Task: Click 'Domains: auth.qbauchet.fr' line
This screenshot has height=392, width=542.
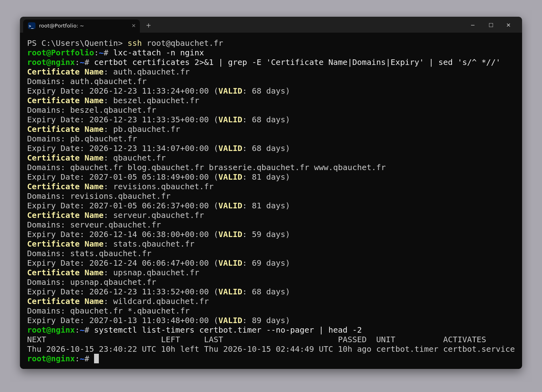Action: [87, 81]
